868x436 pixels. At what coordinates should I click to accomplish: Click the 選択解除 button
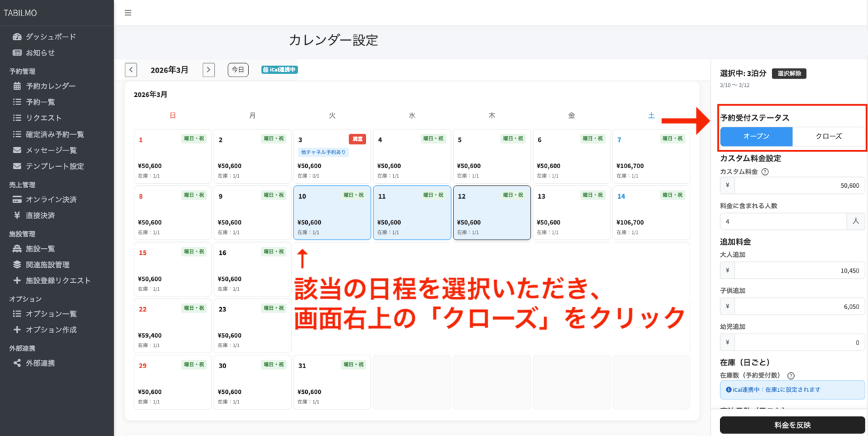tap(789, 73)
